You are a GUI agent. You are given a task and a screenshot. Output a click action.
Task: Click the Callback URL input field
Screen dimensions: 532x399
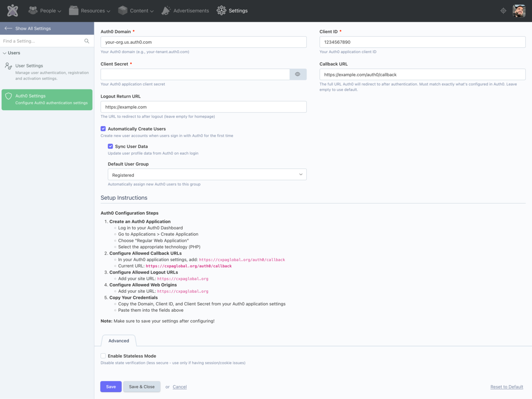tap(422, 74)
